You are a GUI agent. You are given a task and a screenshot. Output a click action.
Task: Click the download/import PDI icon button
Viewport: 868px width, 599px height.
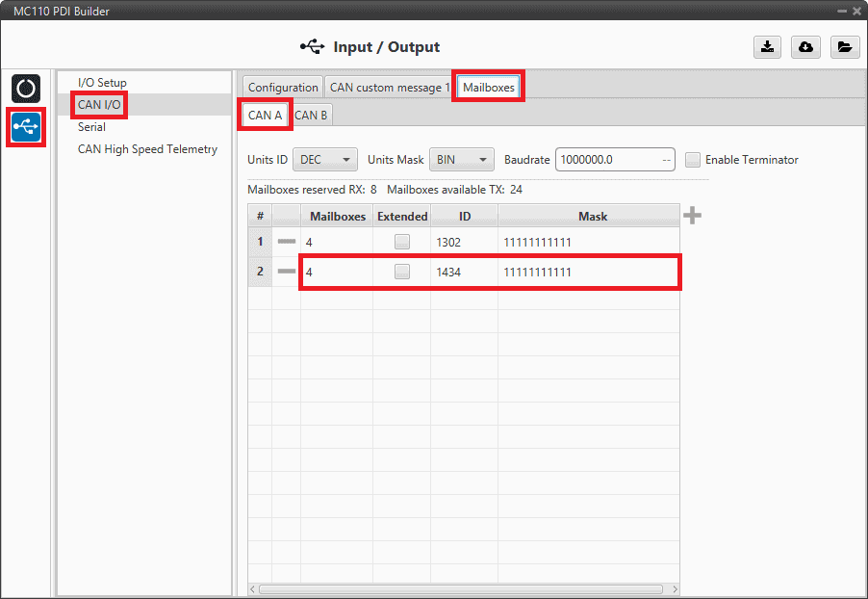click(767, 47)
